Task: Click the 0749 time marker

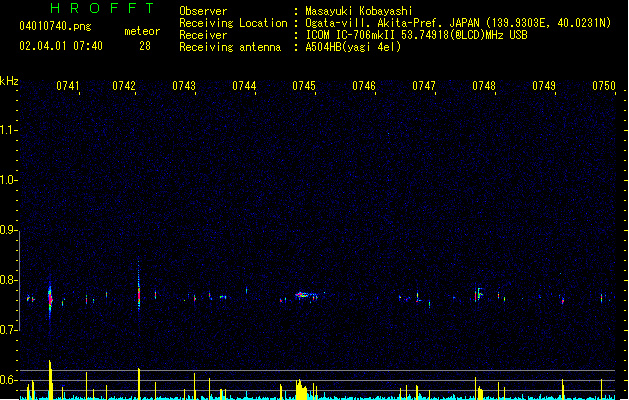Action: click(544, 86)
